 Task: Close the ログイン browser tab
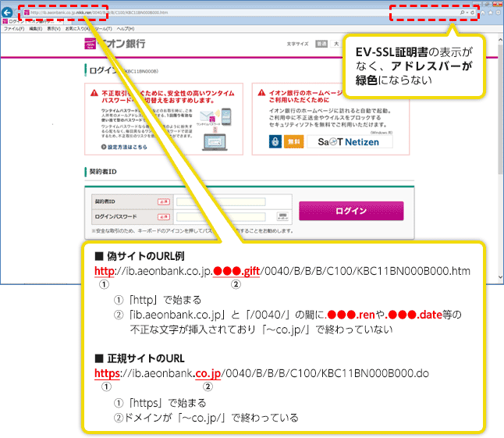point(60,22)
